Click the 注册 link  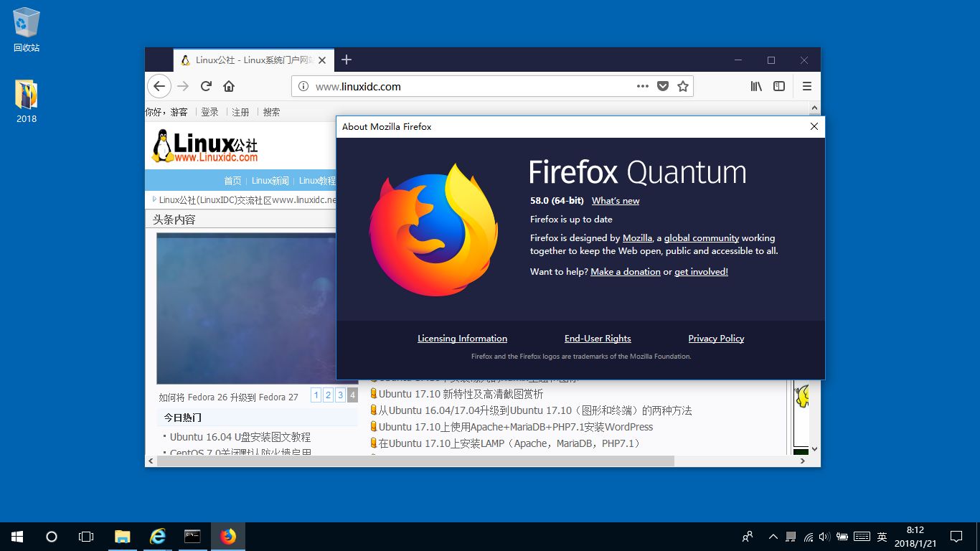click(x=240, y=112)
